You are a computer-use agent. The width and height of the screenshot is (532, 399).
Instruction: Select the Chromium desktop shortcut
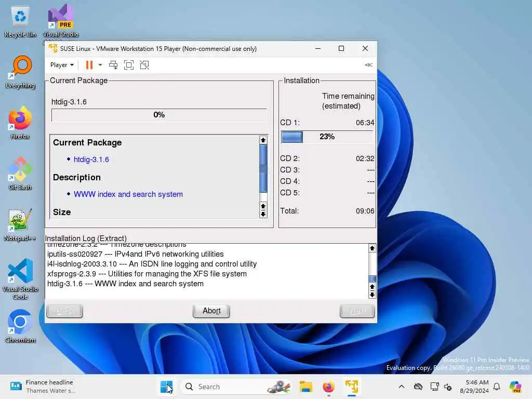[20, 326]
